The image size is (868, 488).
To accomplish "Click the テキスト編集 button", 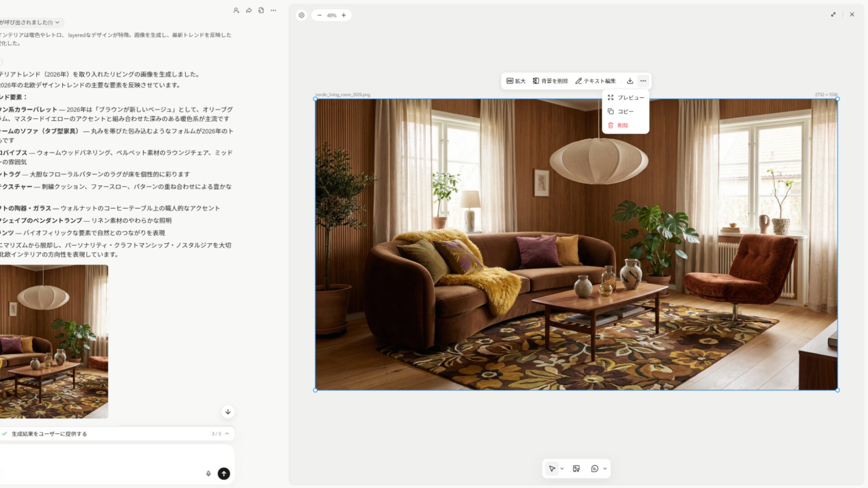I will coord(595,81).
